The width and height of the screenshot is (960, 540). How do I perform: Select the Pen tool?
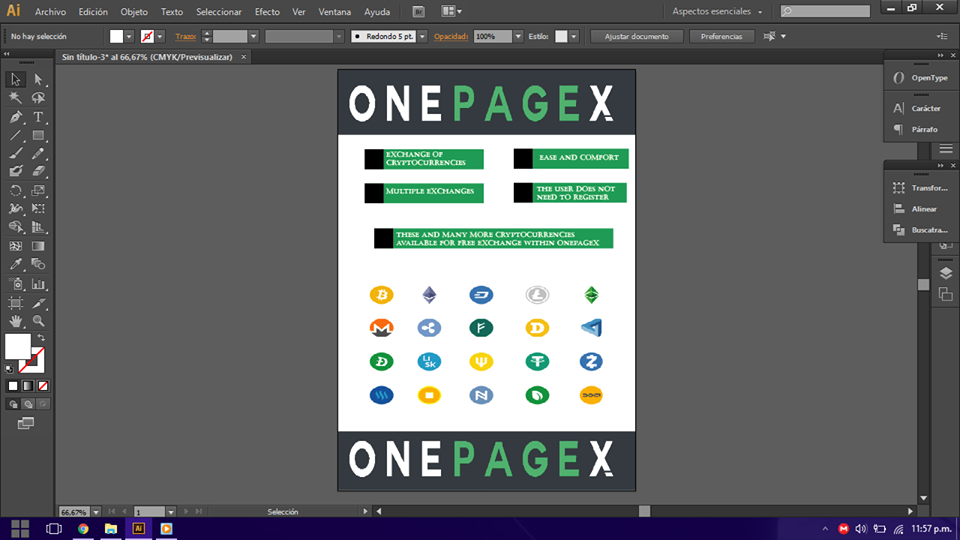pos(15,117)
